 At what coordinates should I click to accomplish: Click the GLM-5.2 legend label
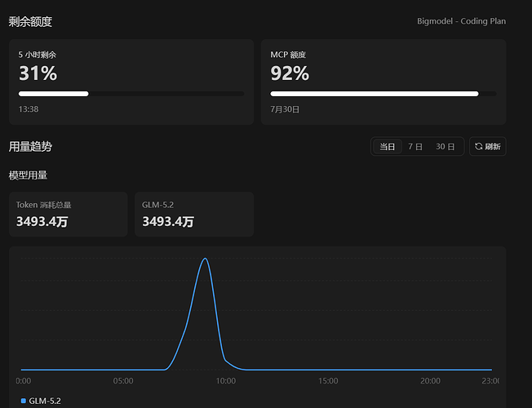pos(45,401)
